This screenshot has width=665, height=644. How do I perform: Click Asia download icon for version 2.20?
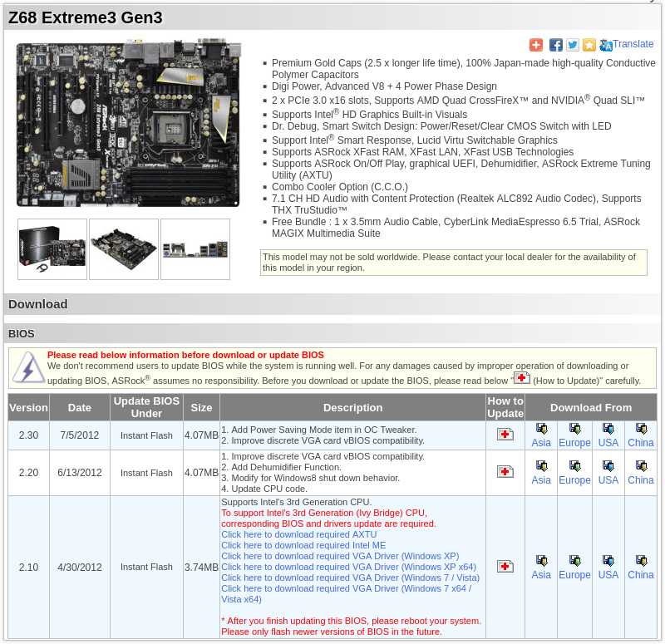click(x=542, y=466)
